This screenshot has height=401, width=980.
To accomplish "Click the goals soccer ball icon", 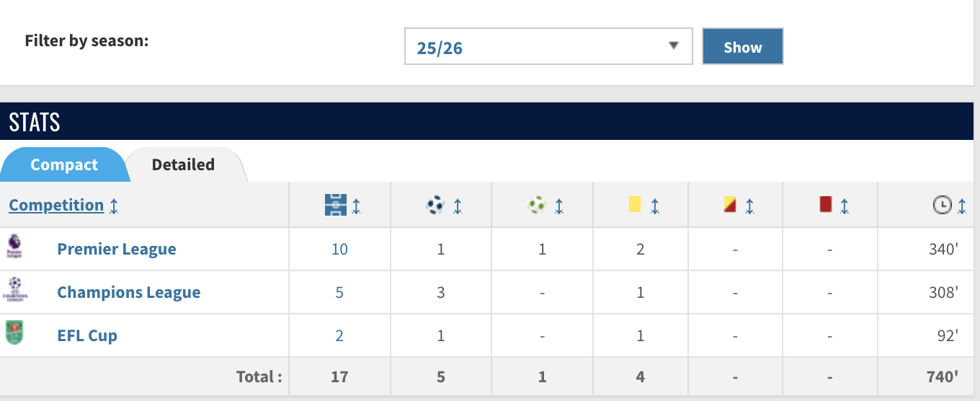I will pos(435,206).
